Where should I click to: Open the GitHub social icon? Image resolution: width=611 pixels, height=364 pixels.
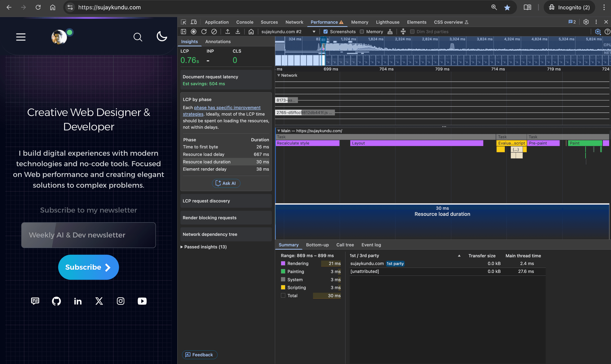[57, 301]
